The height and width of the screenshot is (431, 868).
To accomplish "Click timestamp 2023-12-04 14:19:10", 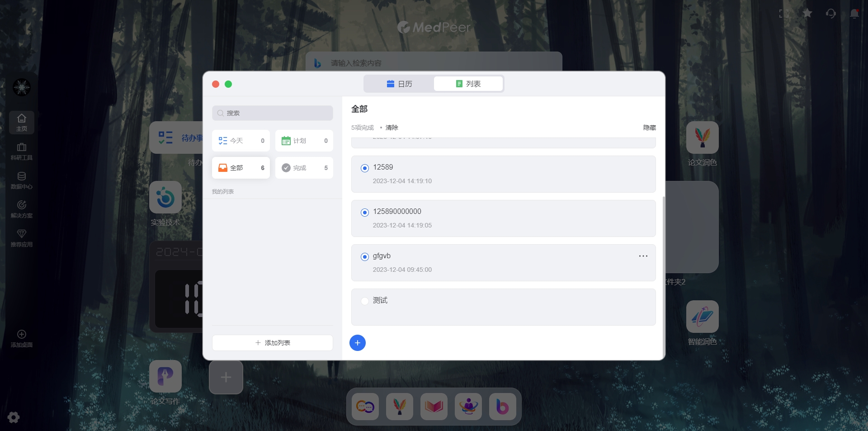I will click(402, 181).
